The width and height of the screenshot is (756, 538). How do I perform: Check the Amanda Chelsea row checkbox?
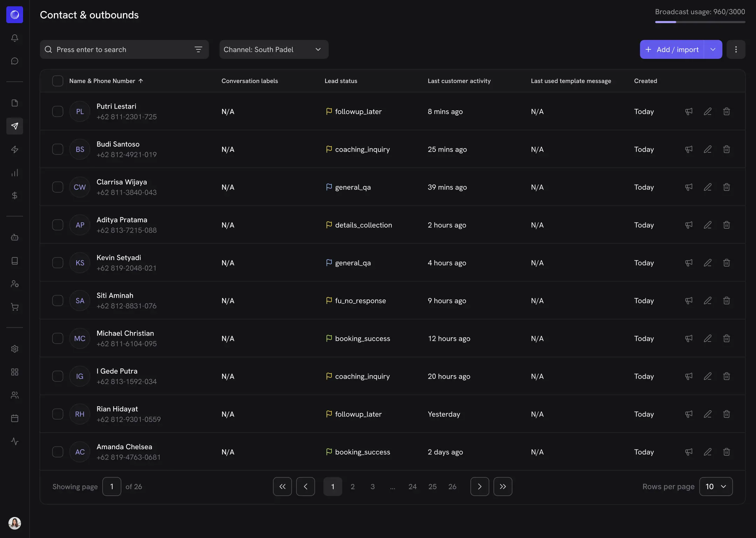(x=58, y=452)
